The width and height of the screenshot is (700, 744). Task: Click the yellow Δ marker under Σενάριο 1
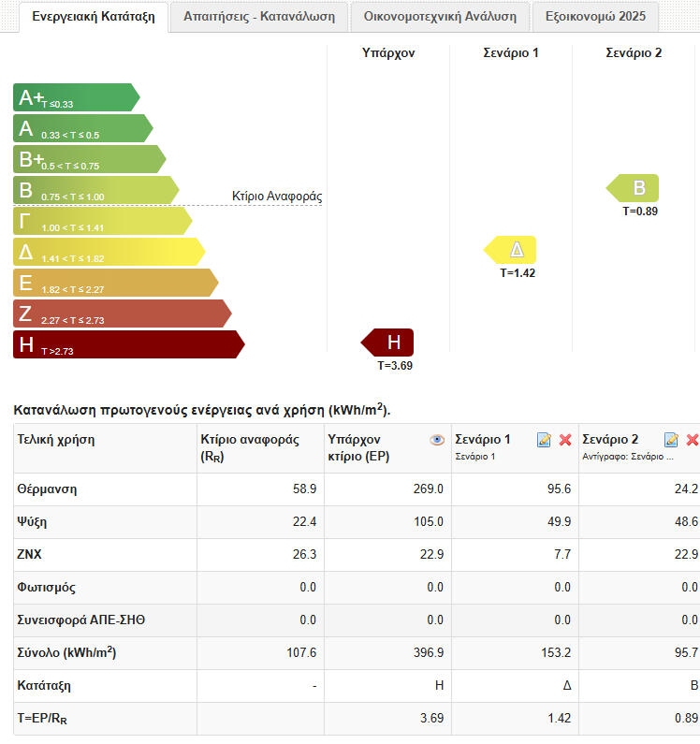pos(511,250)
